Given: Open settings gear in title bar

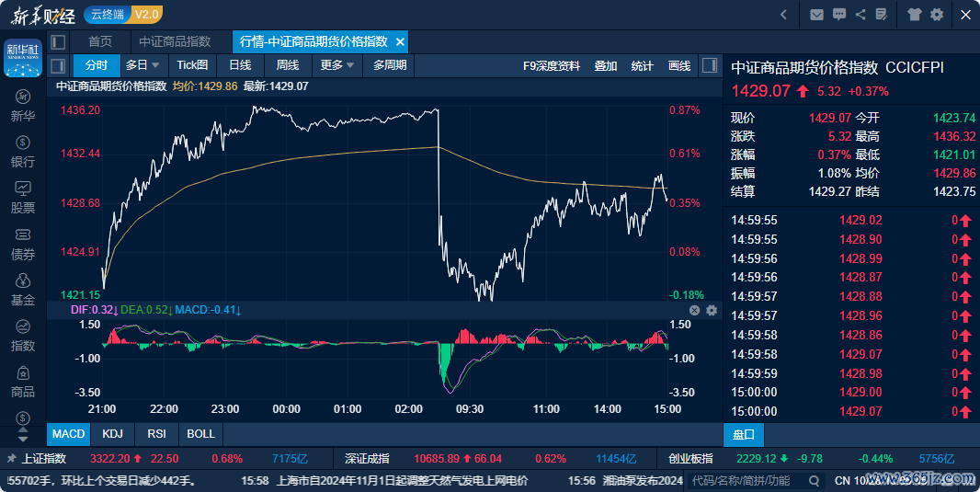Looking at the screenshot, I should click(936, 15).
